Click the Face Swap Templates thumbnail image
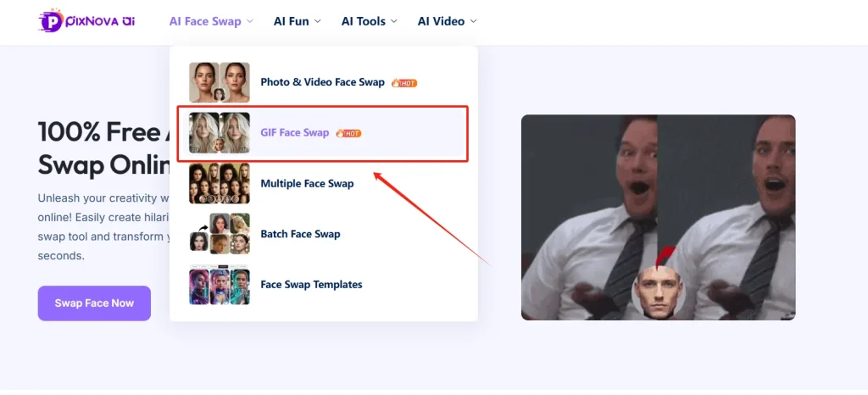 click(219, 285)
